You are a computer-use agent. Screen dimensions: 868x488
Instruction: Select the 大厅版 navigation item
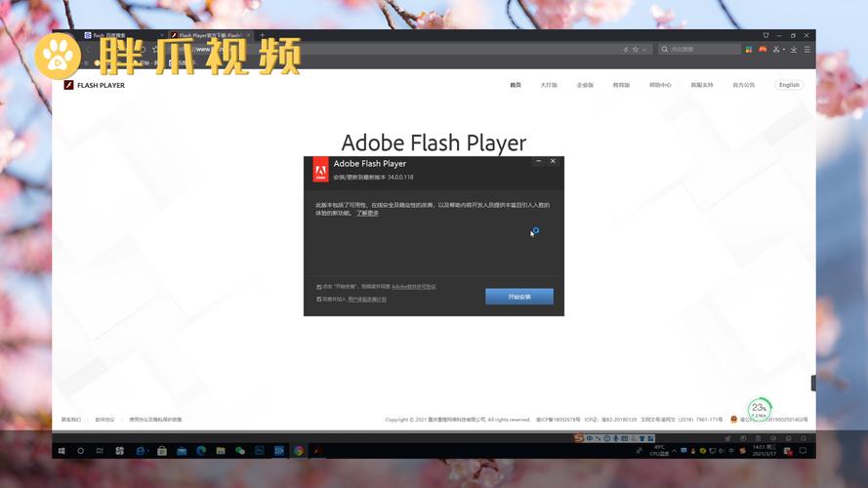point(549,85)
